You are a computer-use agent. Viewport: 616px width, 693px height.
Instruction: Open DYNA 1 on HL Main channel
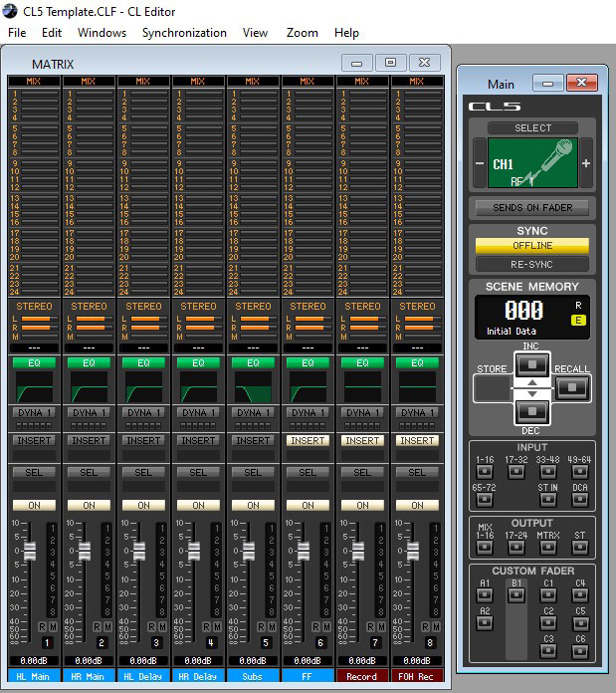(34, 413)
